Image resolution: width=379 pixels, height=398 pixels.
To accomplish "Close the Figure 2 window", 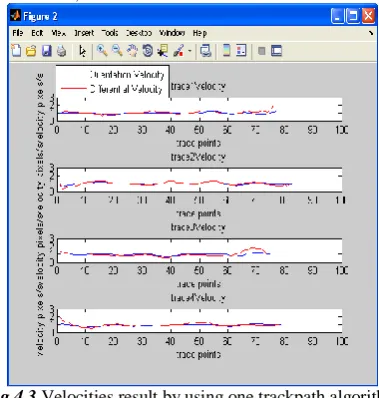I will 368,16.
